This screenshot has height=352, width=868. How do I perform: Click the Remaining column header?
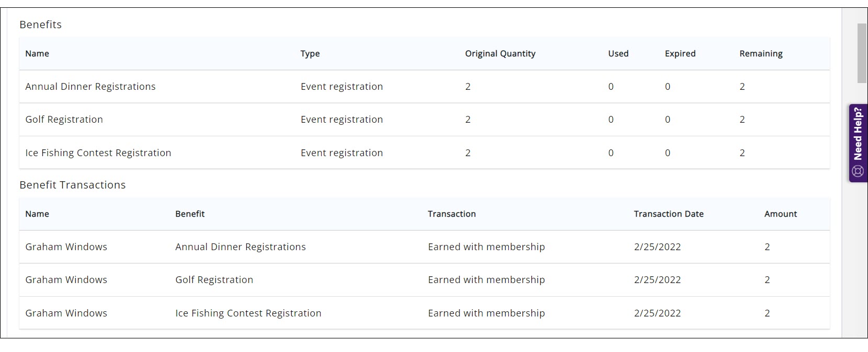[761, 53]
